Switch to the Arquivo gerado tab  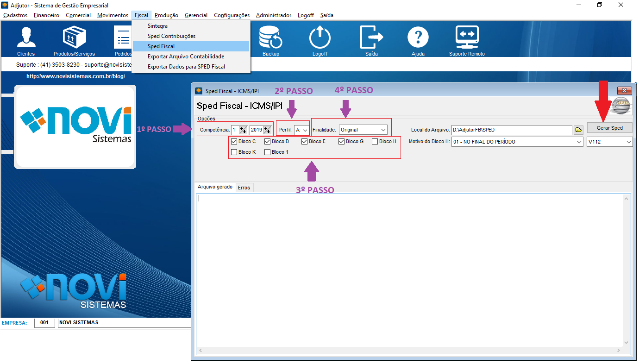tap(215, 187)
